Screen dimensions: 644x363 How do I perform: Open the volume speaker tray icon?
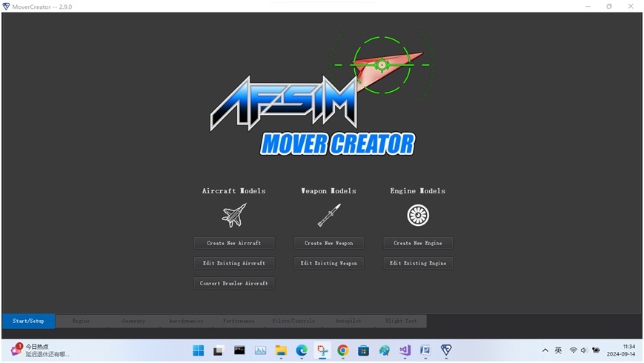click(x=584, y=350)
